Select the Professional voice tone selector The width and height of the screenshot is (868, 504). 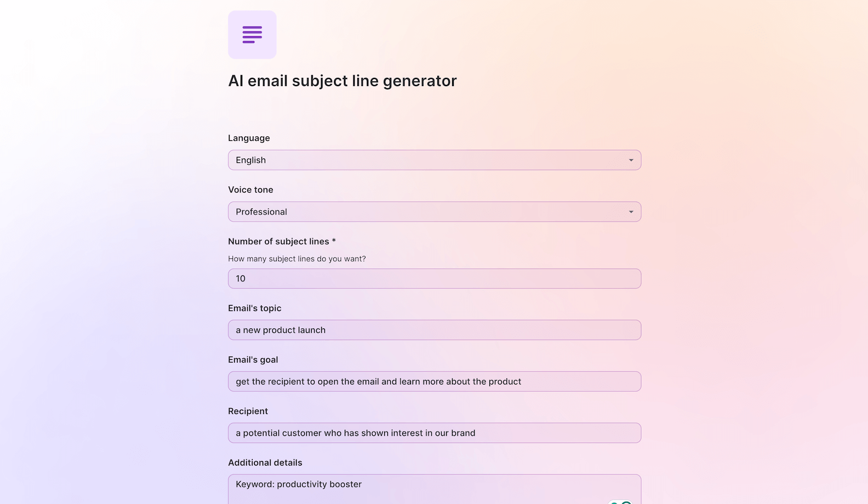[x=433, y=212]
